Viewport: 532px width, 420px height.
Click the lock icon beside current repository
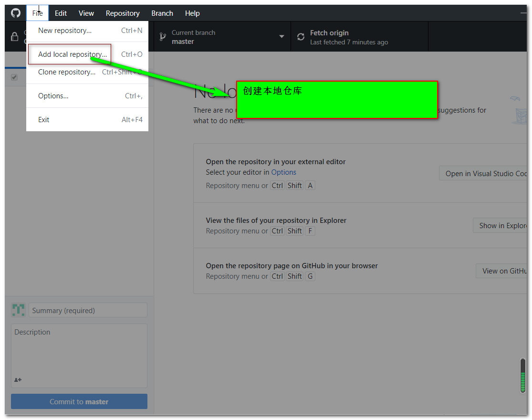[15, 36]
